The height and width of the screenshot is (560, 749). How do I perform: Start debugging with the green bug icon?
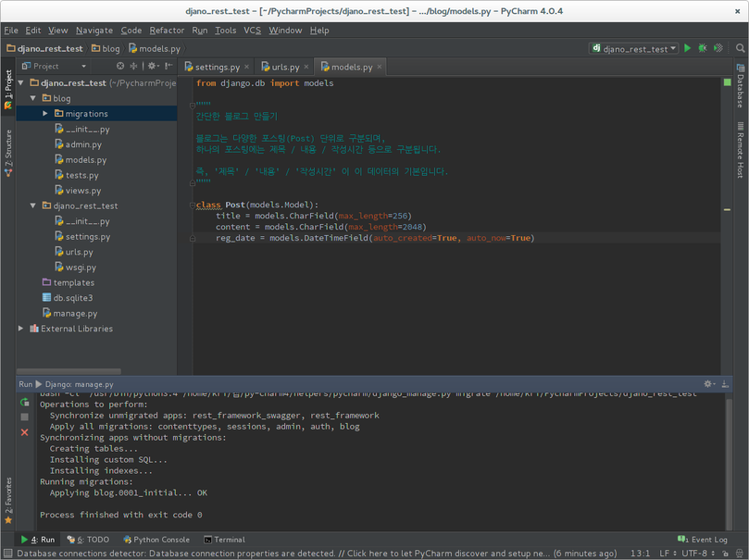tap(702, 48)
